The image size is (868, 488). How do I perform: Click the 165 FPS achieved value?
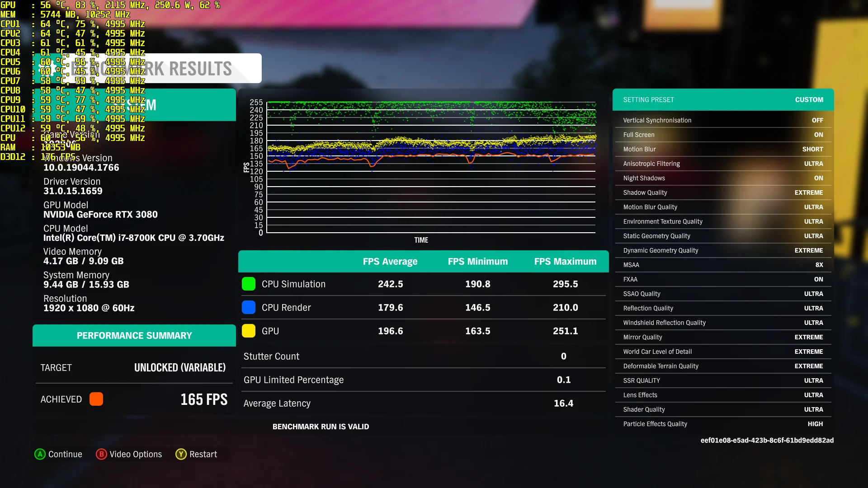204,399
